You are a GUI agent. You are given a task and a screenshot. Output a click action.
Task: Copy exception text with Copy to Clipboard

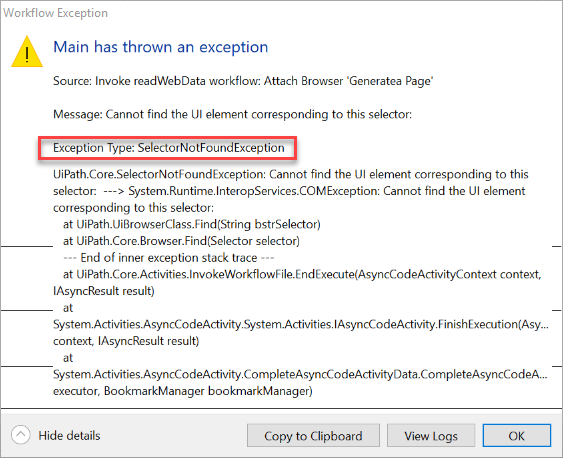(313, 435)
